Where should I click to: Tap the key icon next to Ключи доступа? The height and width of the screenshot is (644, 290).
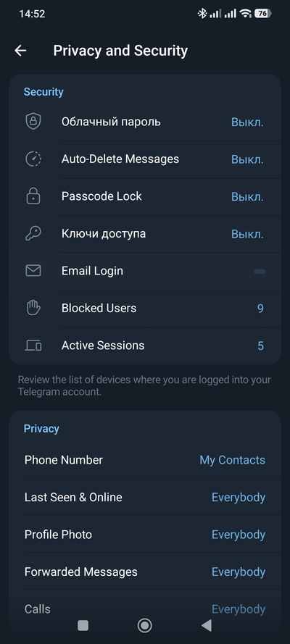pyautogui.click(x=33, y=234)
